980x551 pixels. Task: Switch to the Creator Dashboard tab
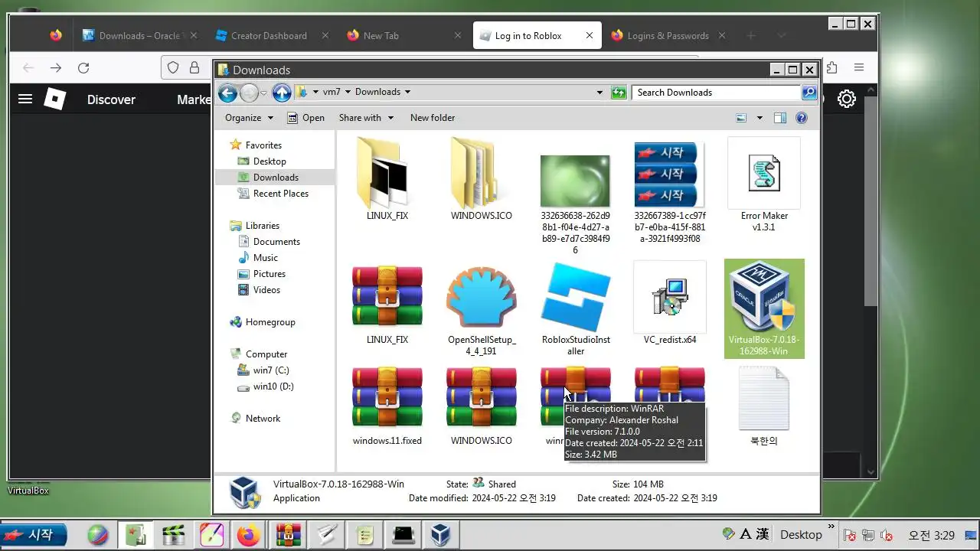[x=272, y=36]
